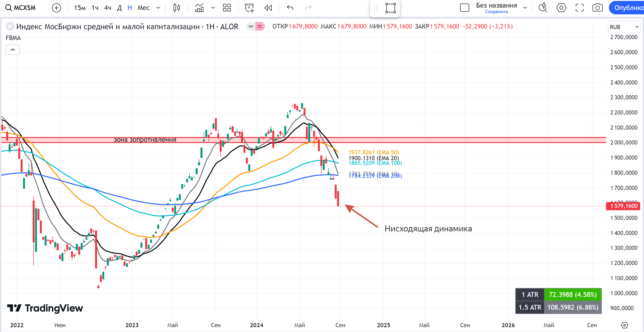Screen dimensions: 644x332
Task: Open the RUB currency dropdown
Action: pyautogui.click(x=624, y=27)
